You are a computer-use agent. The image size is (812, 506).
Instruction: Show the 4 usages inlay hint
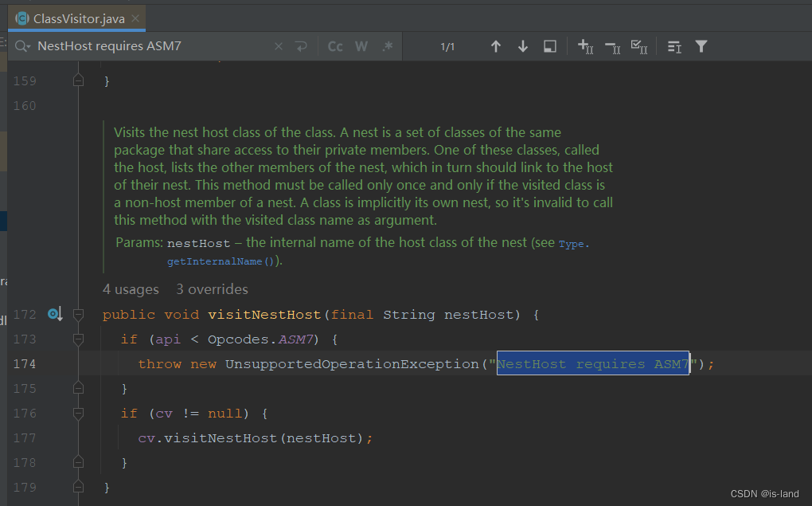[131, 289]
